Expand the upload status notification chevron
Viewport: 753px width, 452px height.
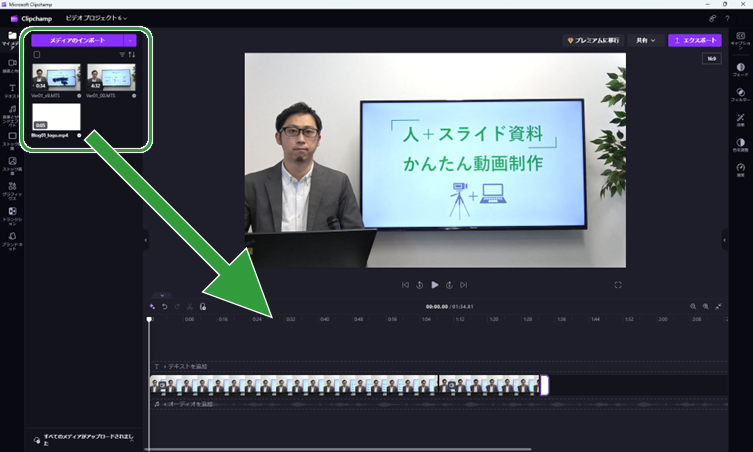132,440
